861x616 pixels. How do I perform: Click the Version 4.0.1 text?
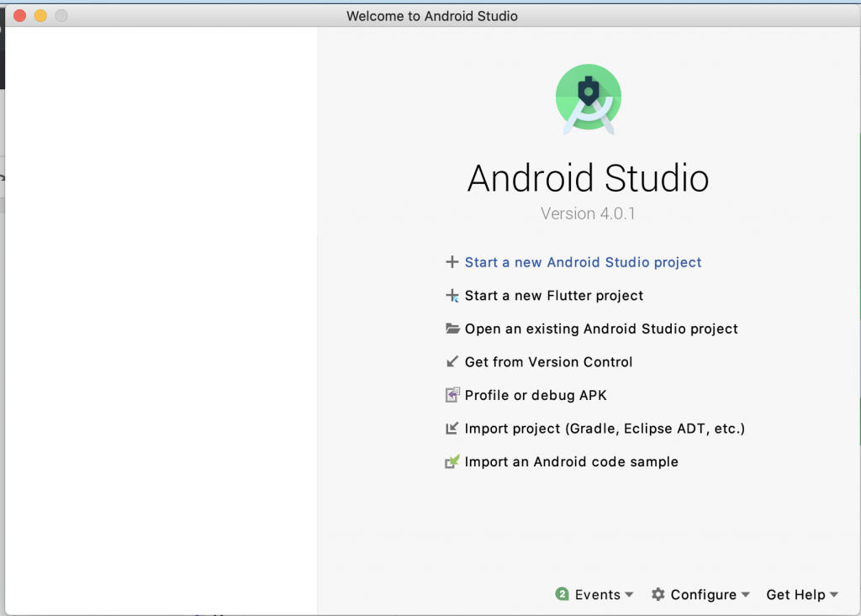pos(588,213)
